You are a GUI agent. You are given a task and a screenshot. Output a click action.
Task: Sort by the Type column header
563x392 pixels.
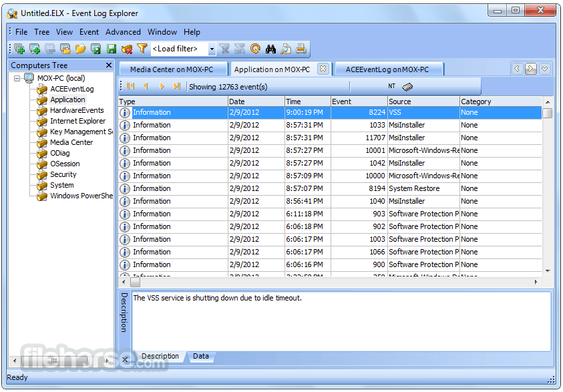173,102
